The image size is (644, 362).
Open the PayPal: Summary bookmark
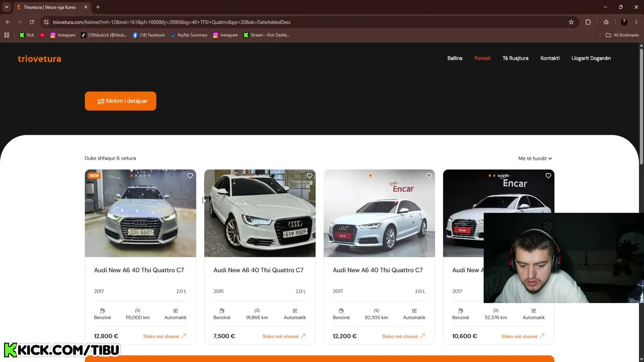click(x=189, y=35)
